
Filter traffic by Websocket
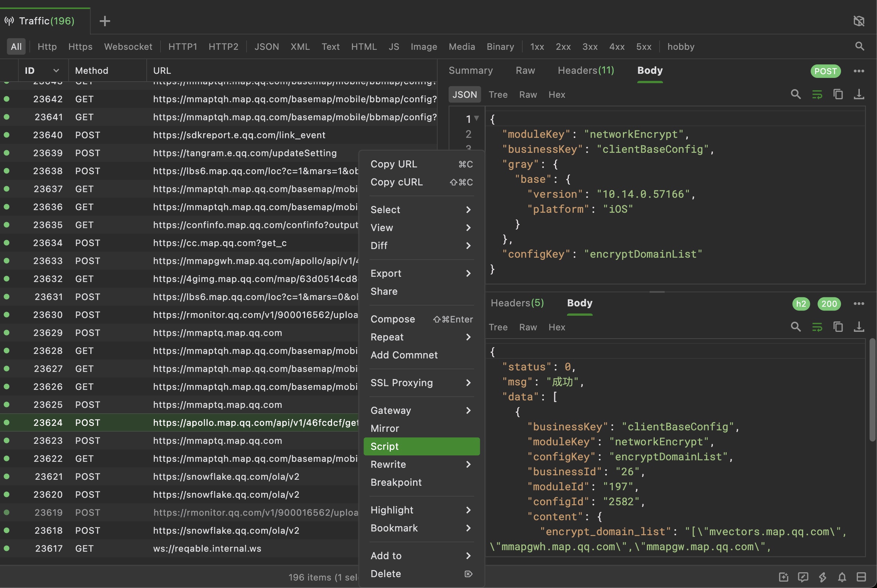pyautogui.click(x=128, y=46)
